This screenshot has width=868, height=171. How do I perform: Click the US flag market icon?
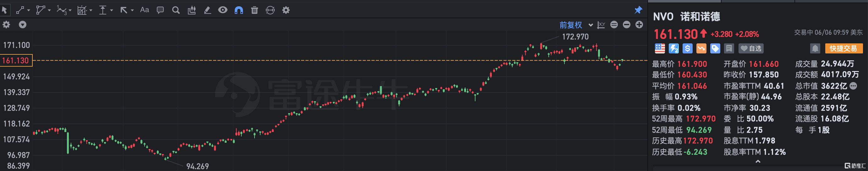coord(660,49)
